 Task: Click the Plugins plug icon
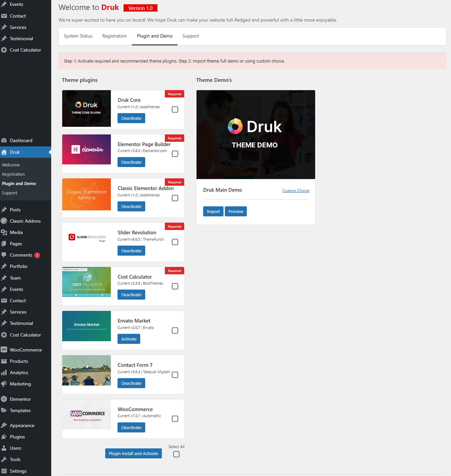click(4, 437)
